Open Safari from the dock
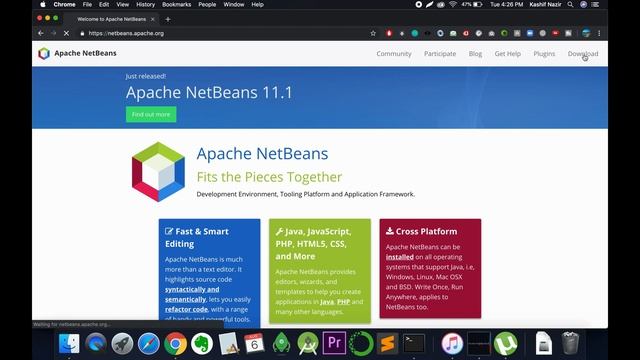 tap(149, 343)
